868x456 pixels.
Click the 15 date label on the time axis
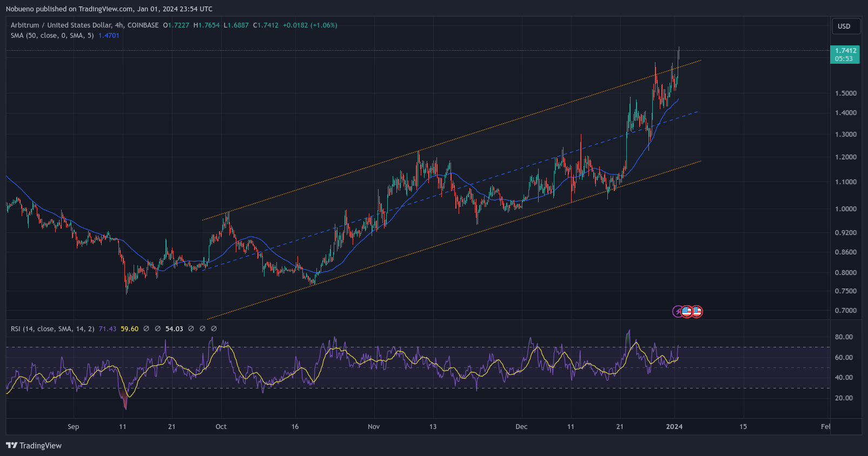(x=743, y=427)
